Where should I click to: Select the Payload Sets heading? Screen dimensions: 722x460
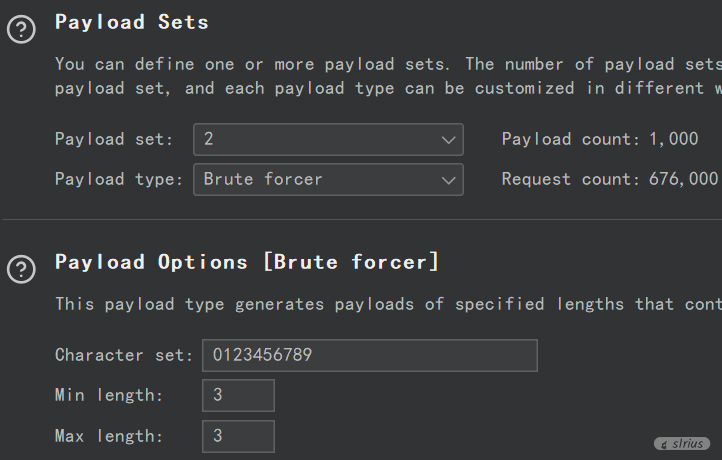[x=132, y=22]
